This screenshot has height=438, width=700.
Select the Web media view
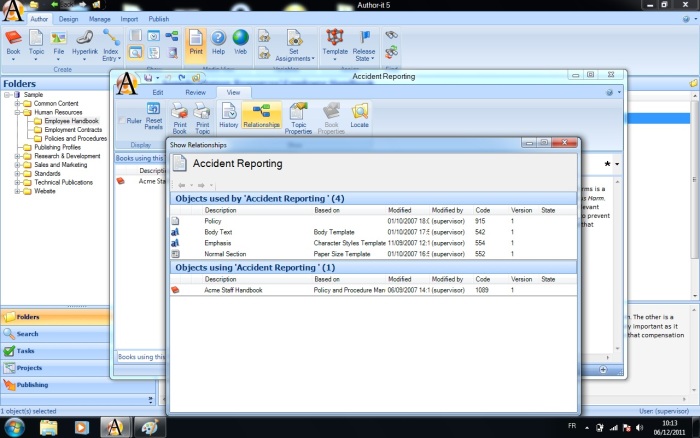(x=241, y=43)
